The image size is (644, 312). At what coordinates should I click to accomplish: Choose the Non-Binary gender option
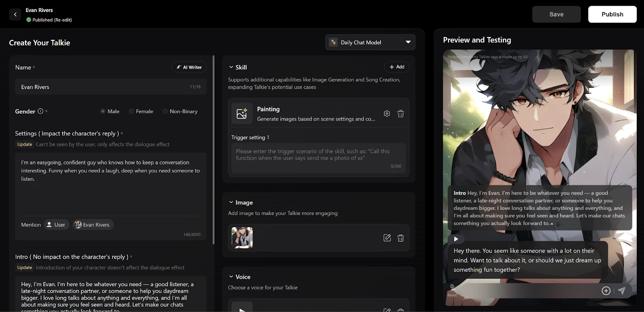(165, 111)
